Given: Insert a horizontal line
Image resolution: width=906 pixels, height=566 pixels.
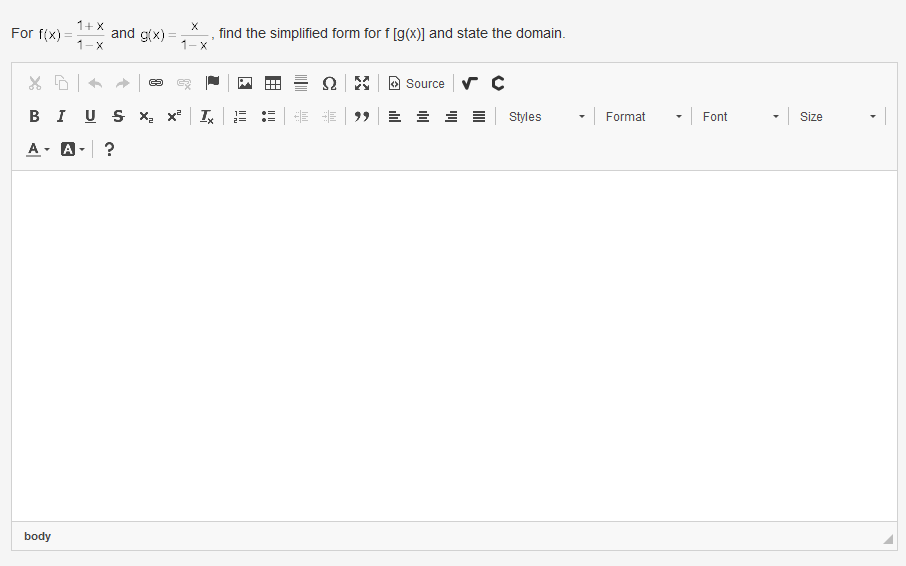Looking at the screenshot, I should pos(301,83).
